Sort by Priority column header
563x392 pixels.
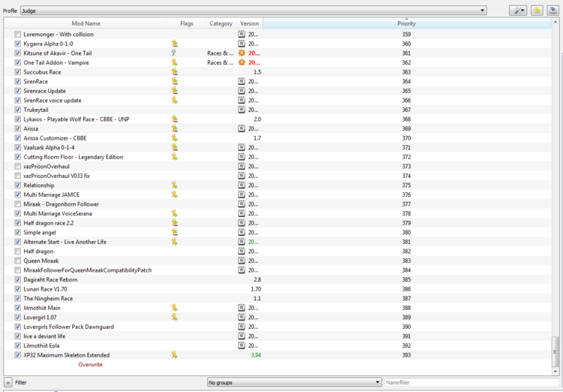[x=406, y=23]
